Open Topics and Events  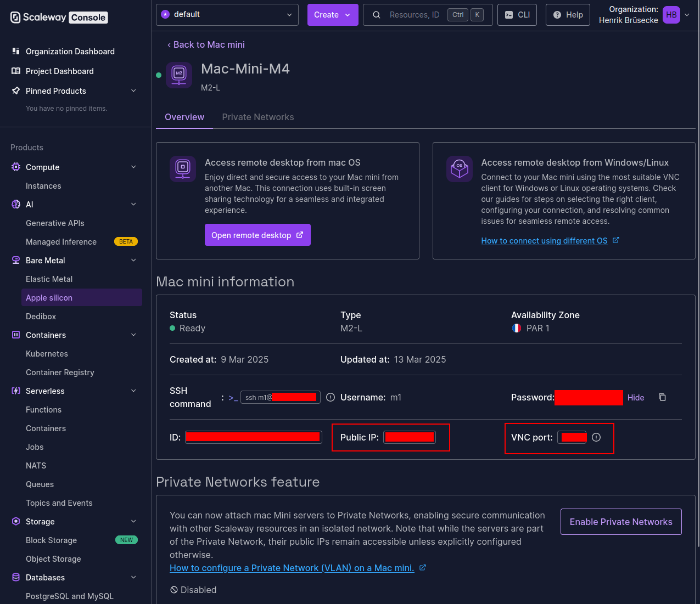coord(59,503)
